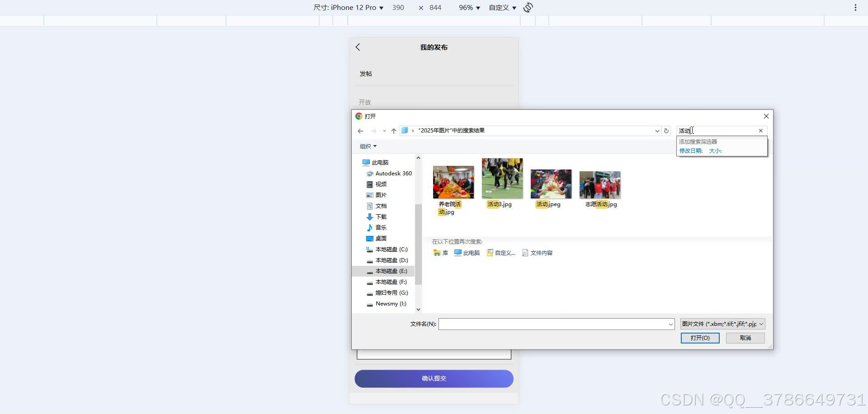Clear the 活动 search box
The width and height of the screenshot is (868, 414).
[760, 131]
